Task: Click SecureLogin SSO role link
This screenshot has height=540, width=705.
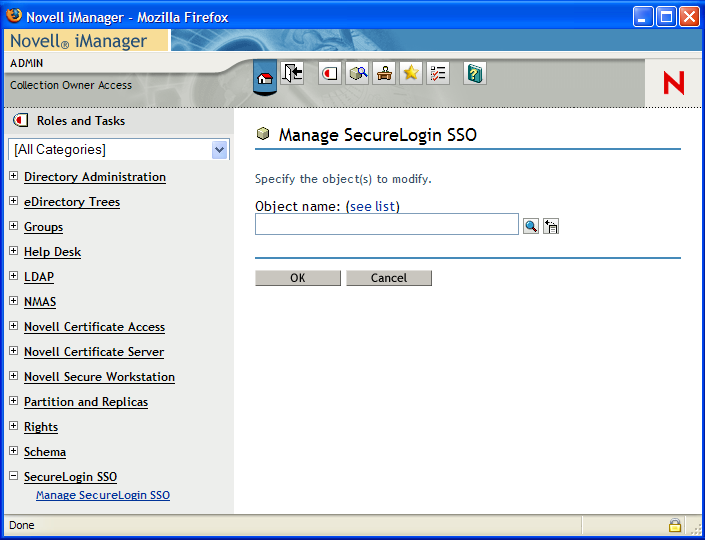Action: coord(71,477)
